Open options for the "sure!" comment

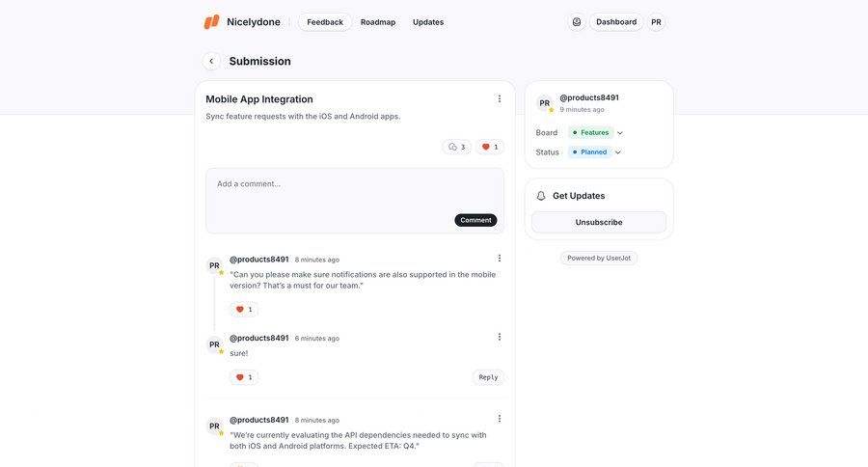[x=500, y=337]
